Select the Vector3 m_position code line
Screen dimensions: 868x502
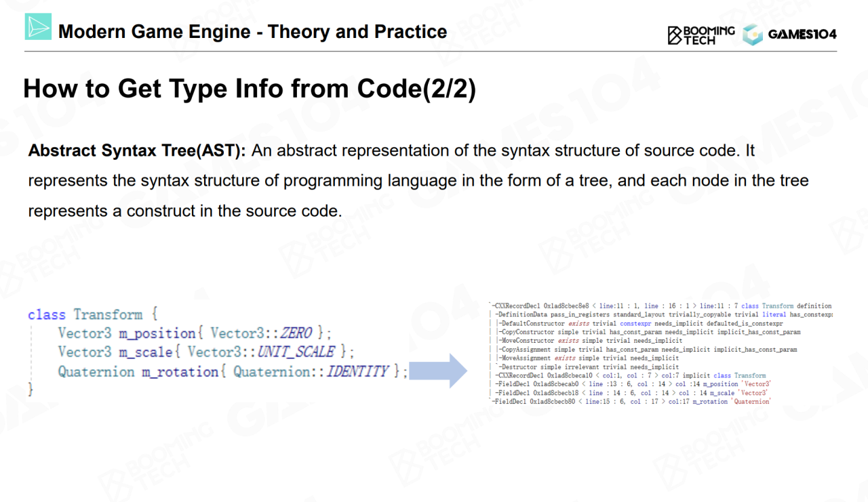point(195,333)
